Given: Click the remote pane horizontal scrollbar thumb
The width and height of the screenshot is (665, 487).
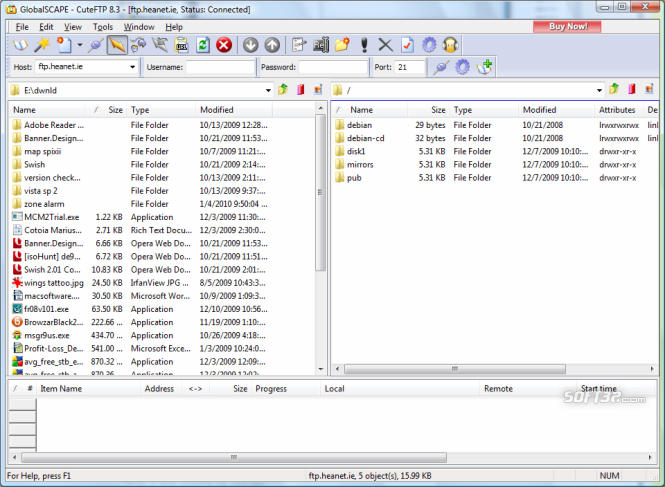Looking at the screenshot, I should coord(455,369).
